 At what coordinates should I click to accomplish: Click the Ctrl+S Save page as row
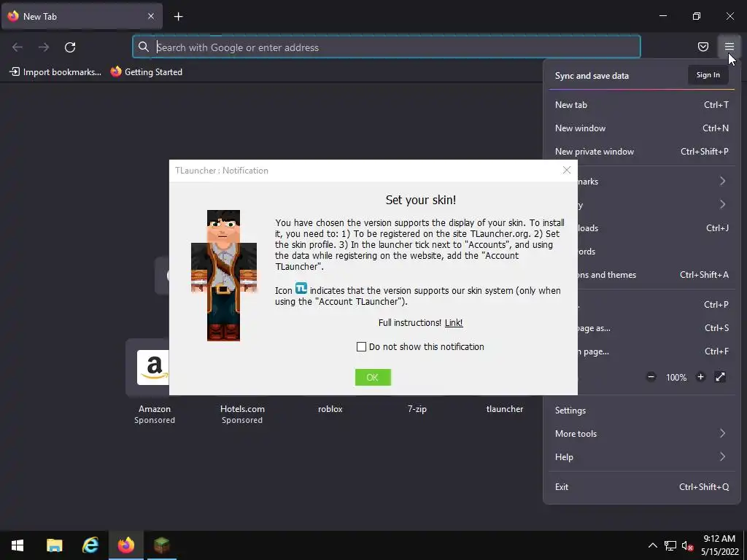tap(656, 328)
